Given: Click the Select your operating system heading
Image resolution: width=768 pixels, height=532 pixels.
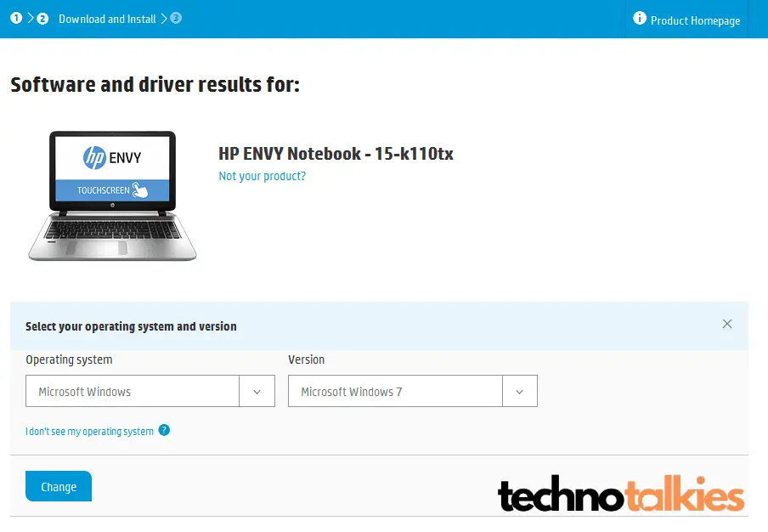Looking at the screenshot, I should pyautogui.click(x=132, y=326).
